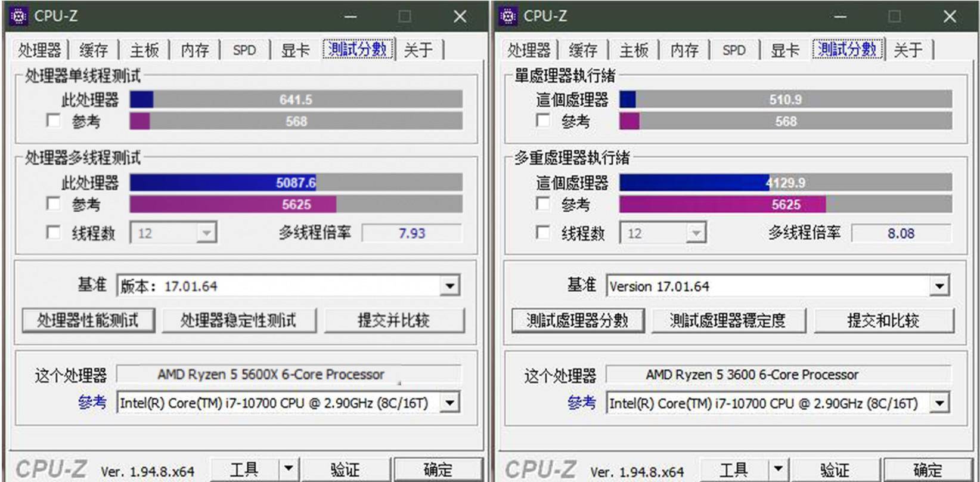Screen dimensions: 980x482
Task: Click single-thread score bar showing 641.5
Action: 296,100
